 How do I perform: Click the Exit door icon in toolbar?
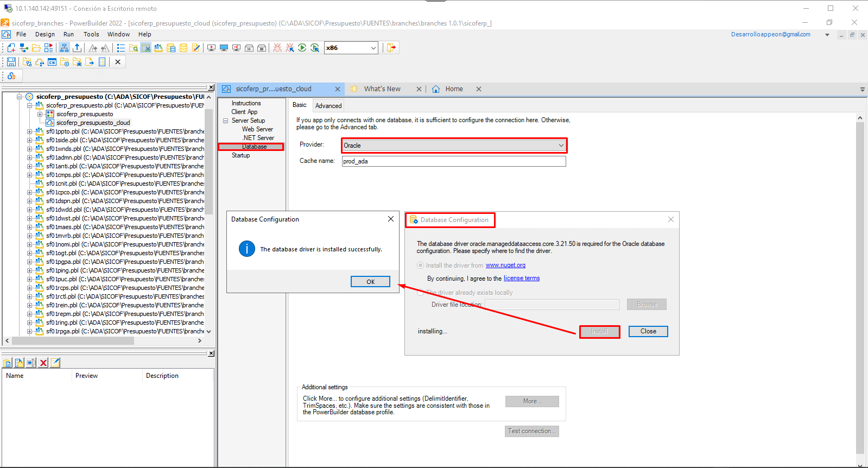pos(391,48)
